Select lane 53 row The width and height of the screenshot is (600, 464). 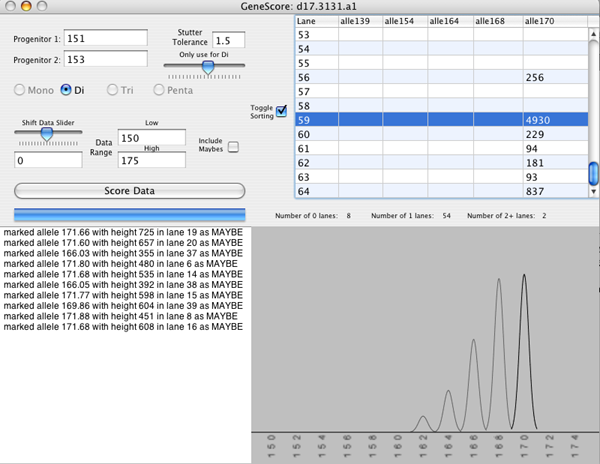click(442, 34)
